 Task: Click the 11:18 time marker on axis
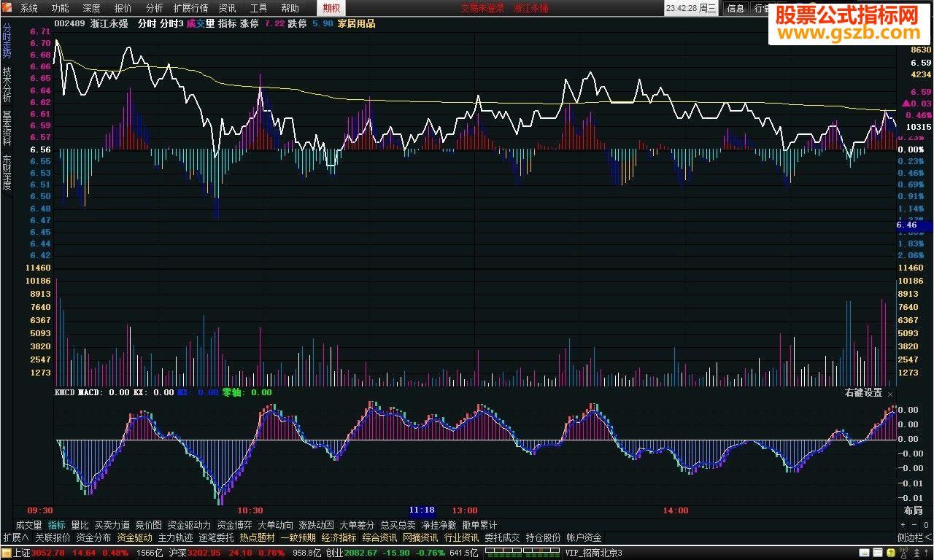(x=422, y=510)
